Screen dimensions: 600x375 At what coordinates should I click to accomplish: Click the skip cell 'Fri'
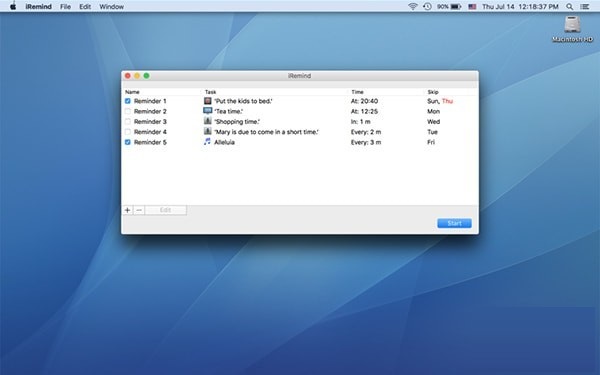(431, 142)
